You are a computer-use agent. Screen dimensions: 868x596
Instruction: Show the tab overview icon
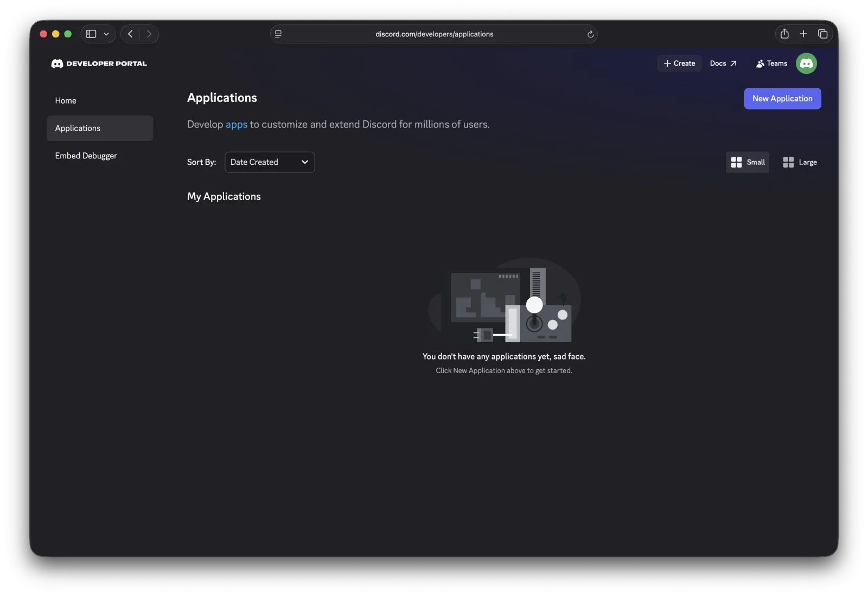pos(822,34)
